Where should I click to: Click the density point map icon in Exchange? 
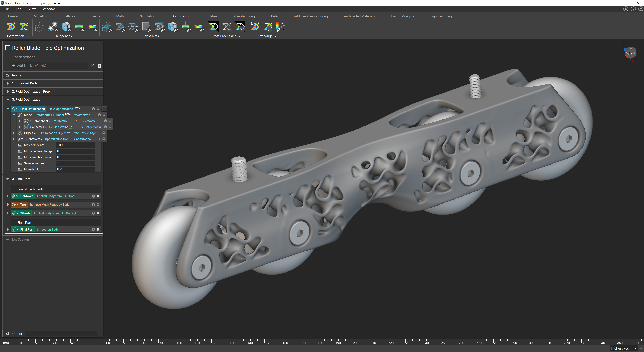click(x=280, y=26)
